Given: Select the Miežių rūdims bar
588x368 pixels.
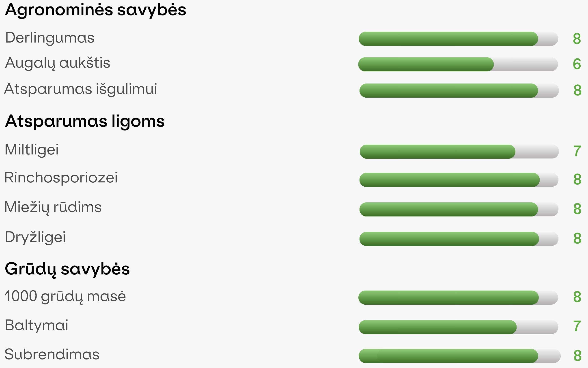Looking at the screenshot, I should pos(459,209).
